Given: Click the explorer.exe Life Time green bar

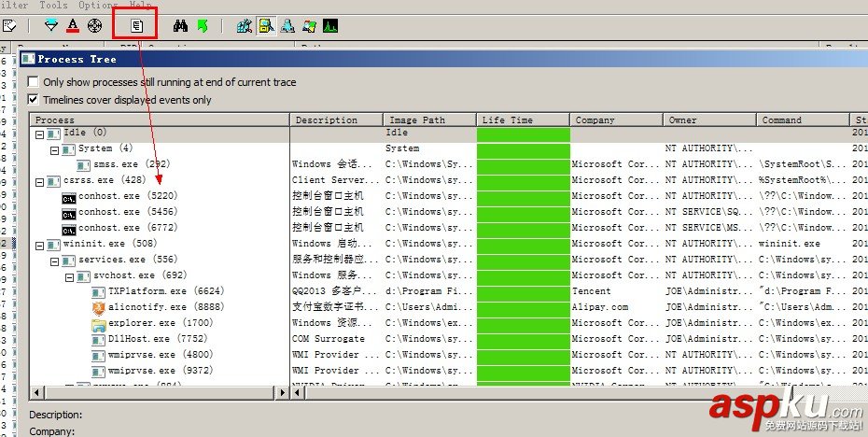Looking at the screenshot, I should pos(523,325).
